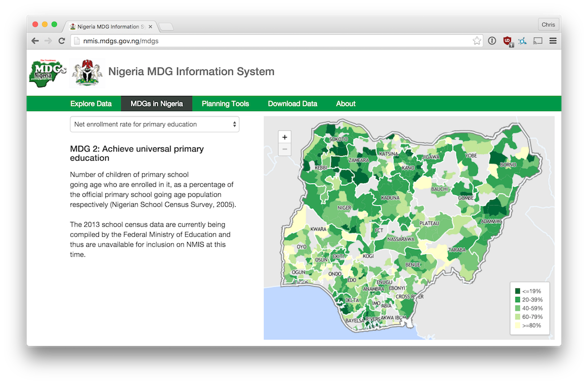Click the ADAMAWA state label
This screenshot has height=384, width=588.
pos(491,221)
